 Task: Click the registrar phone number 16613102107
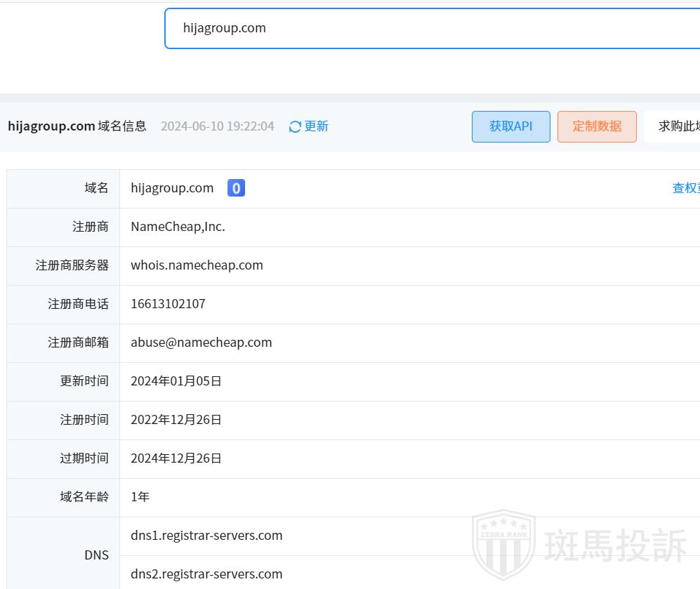[x=168, y=304]
